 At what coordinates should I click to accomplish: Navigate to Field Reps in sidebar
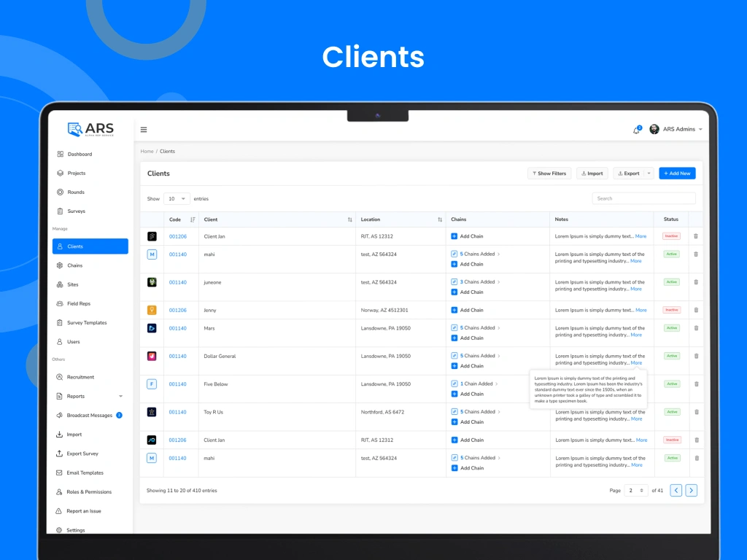click(x=79, y=303)
